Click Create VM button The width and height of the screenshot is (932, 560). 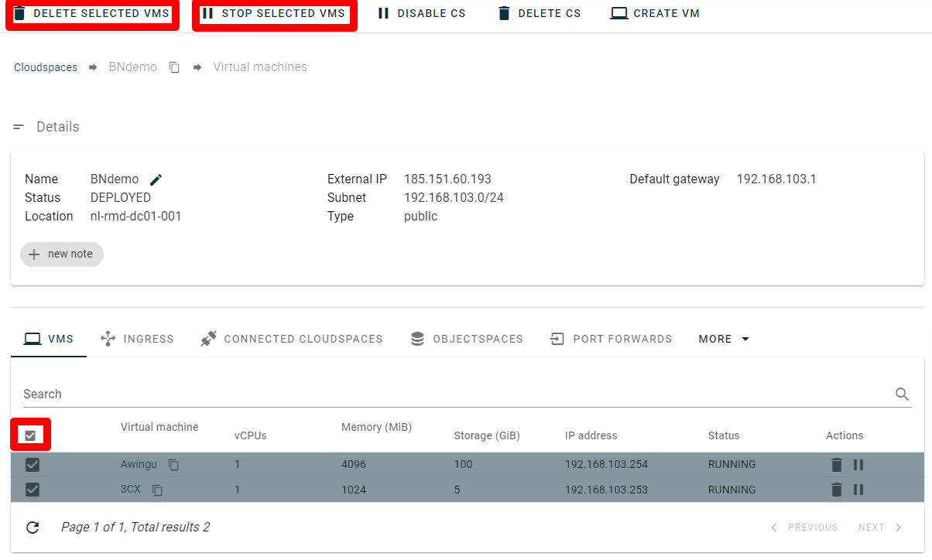(656, 13)
